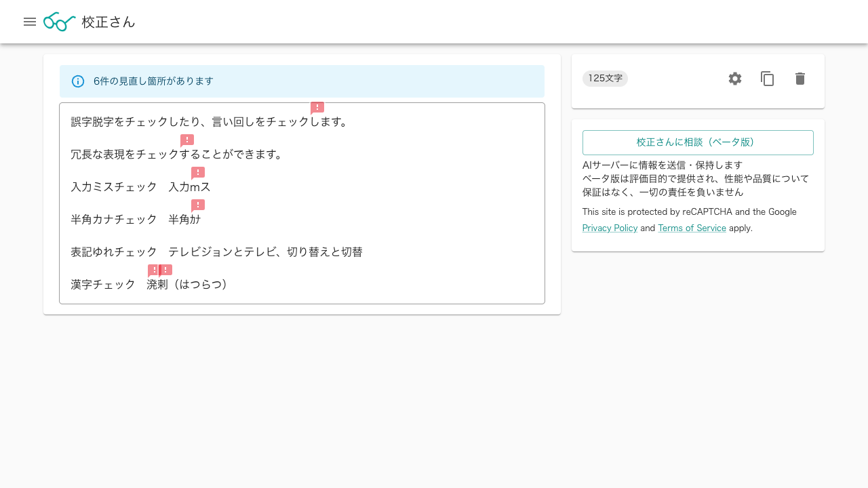Click the left error marker above 溌剌
Image resolution: width=868 pixels, height=488 pixels.
[x=155, y=270]
